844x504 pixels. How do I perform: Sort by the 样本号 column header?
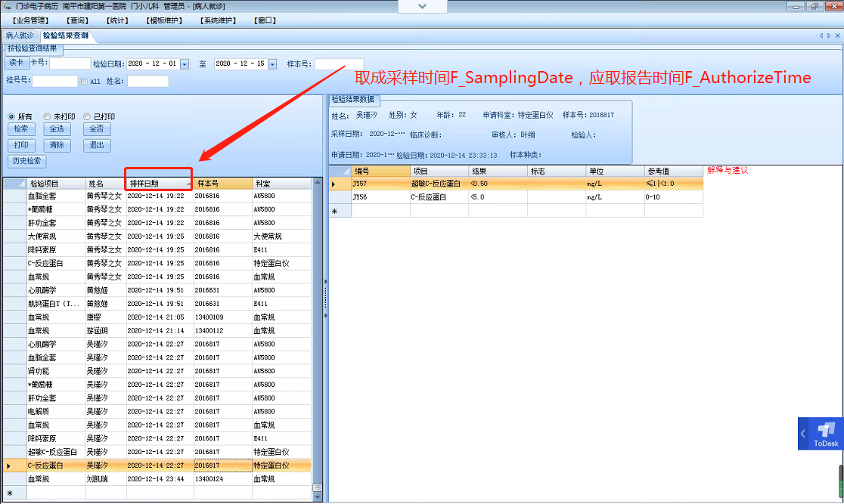[223, 184]
